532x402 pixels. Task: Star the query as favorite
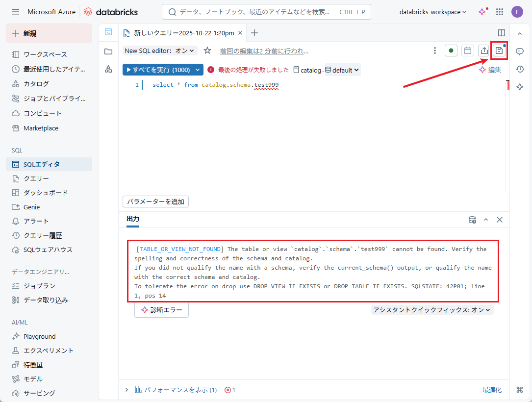click(207, 50)
